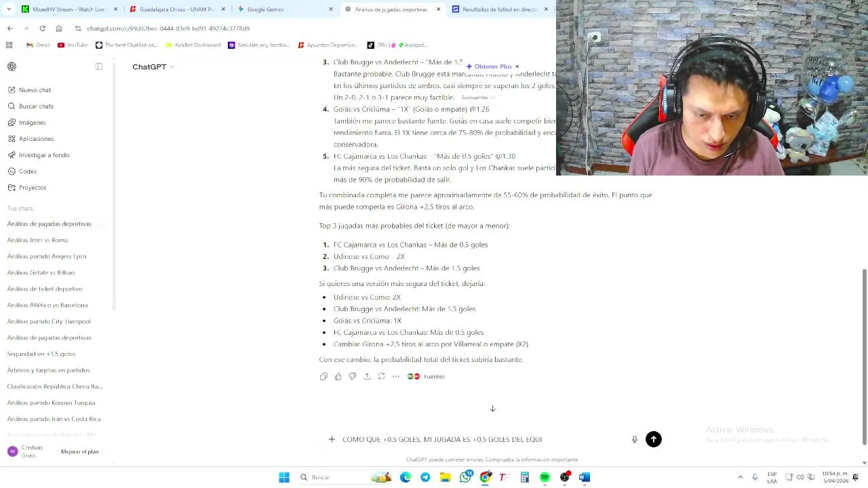
Task: Open chat Análisis partido Angers Lyon
Action: coord(47,256)
